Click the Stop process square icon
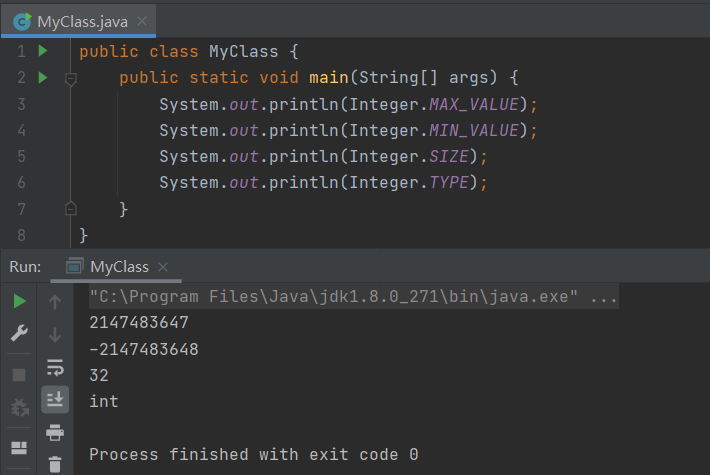Viewport: 710px width, 475px height. pos(19,375)
